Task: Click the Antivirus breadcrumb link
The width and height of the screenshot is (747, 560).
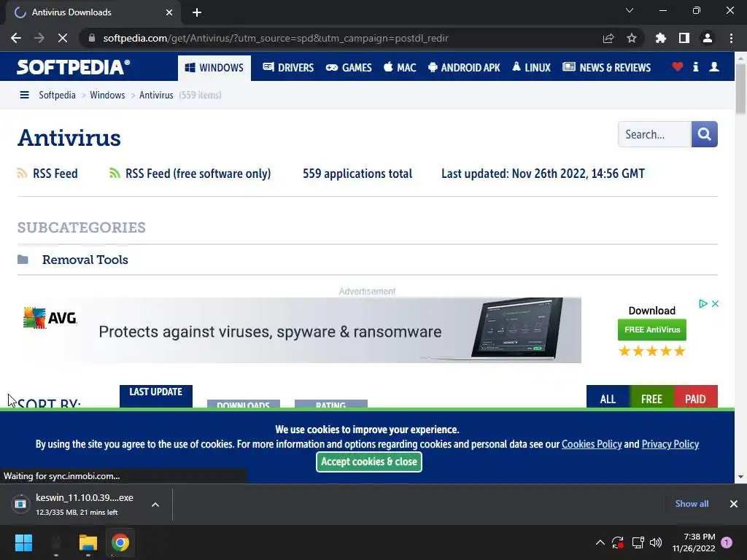Action: click(156, 95)
